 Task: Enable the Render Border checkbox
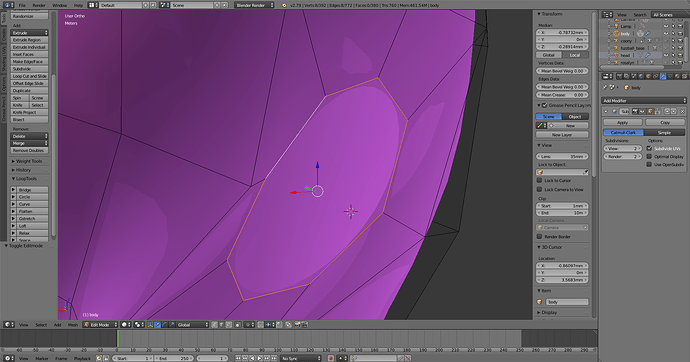click(540, 236)
